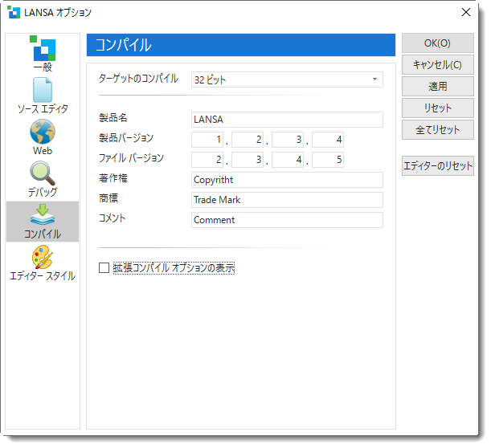Click the 適用 apply button
This screenshot has height=448, width=491.
[437, 87]
